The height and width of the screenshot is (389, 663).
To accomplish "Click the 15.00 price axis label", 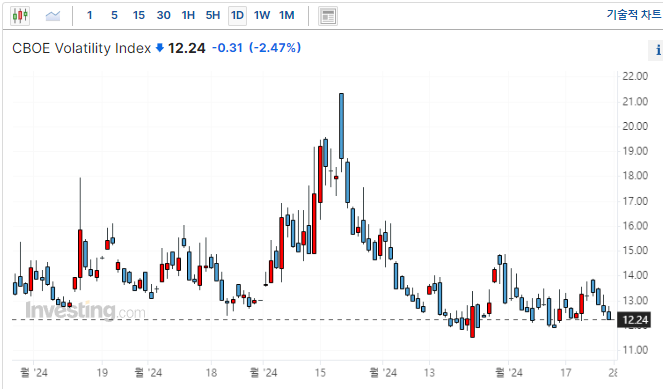I will [635, 250].
